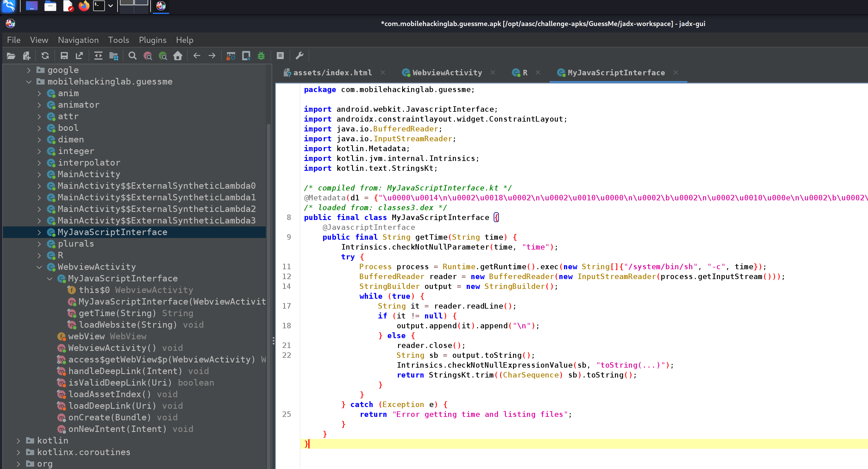Click the export arrow icon

point(79,56)
